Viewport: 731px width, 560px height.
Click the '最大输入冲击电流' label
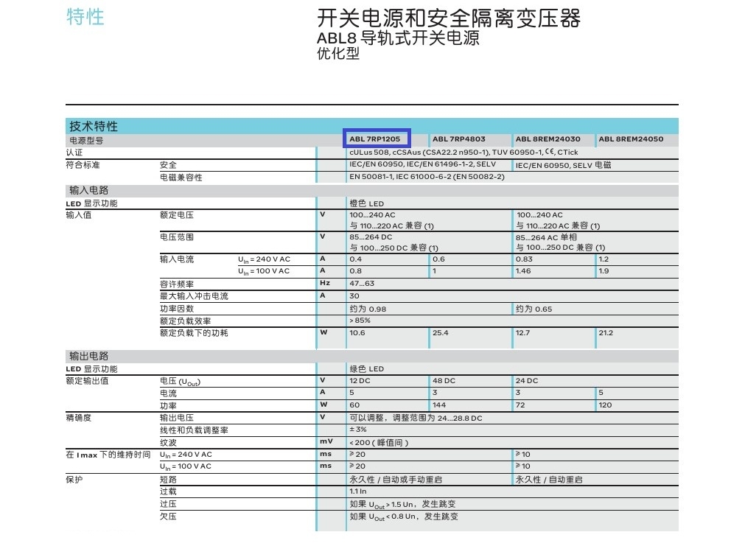[194, 296]
